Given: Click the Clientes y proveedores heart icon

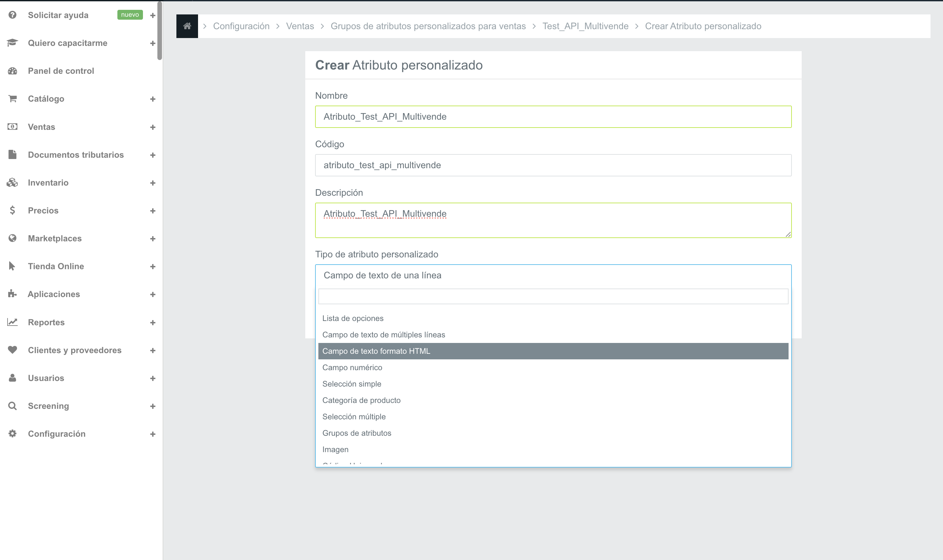Looking at the screenshot, I should (12, 350).
